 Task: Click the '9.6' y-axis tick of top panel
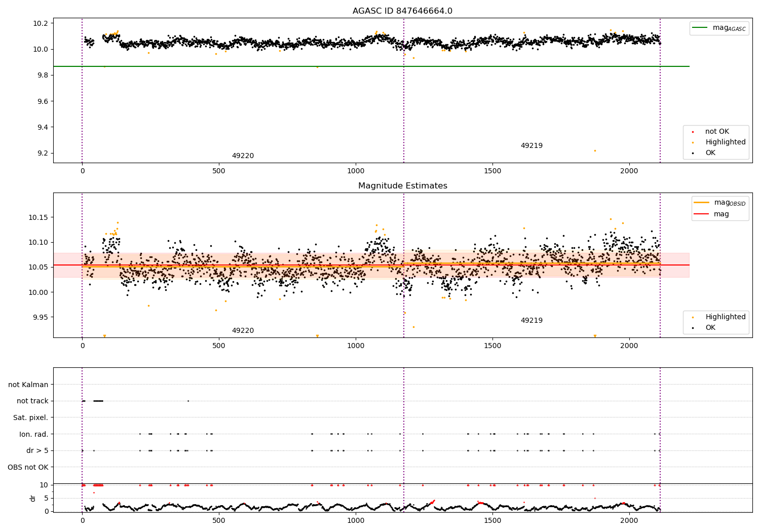(x=43, y=101)
